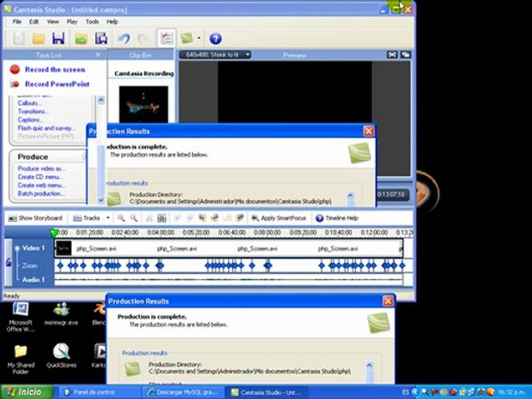
Task: Click 0:04:00;00 on the timeline ruler
Action: tap(161, 232)
